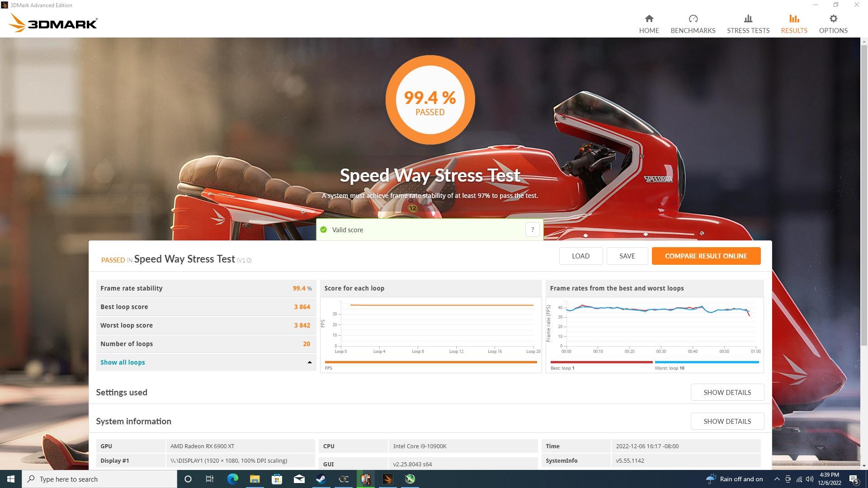Open the Benchmarks gauge icon
The image size is (868, 488).
coord(693,19)
